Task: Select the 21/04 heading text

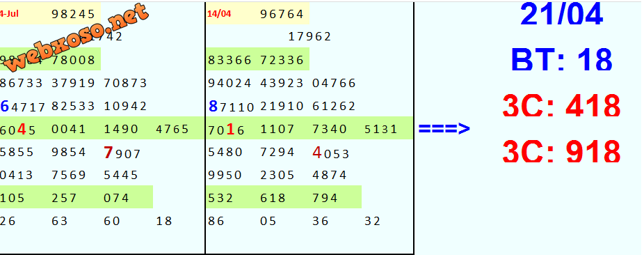Action: coord(561,15)
